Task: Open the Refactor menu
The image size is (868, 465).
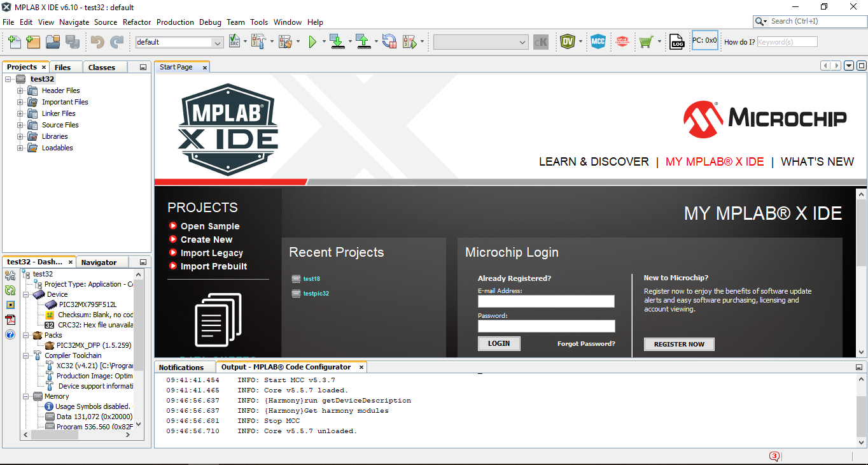Action: click(x=137, y=22)
